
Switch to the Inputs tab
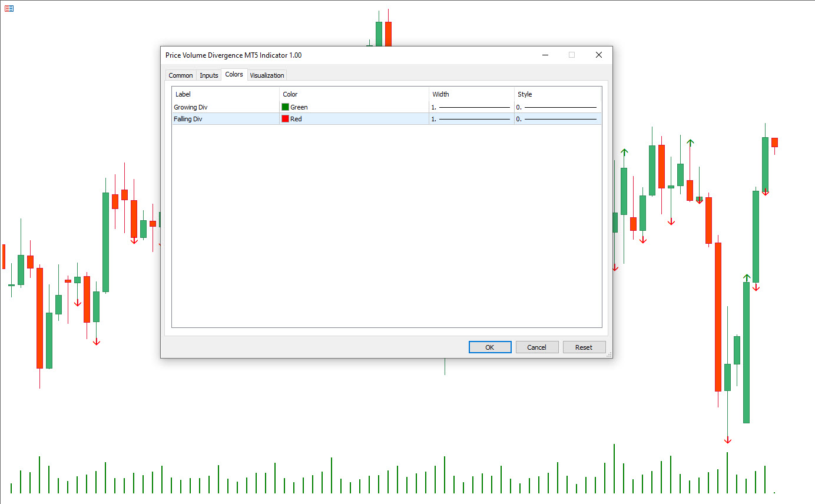(209, 75)
